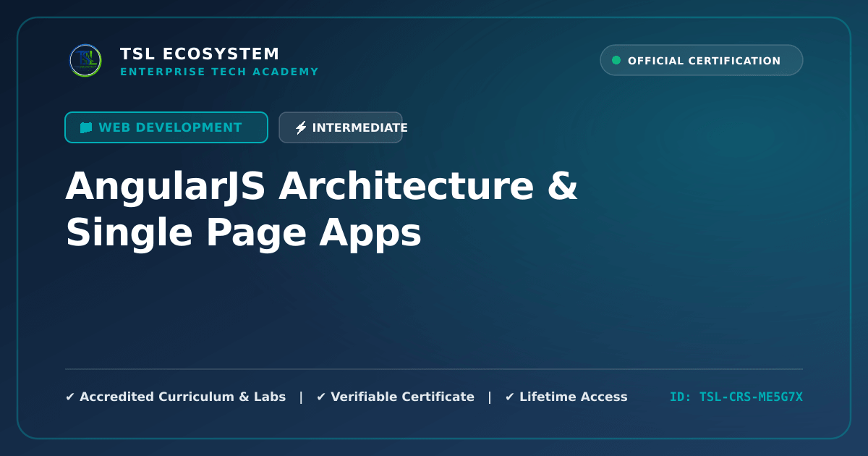
Task: Click the checkmark before Lifetime Access
Action: coord(510,397)
